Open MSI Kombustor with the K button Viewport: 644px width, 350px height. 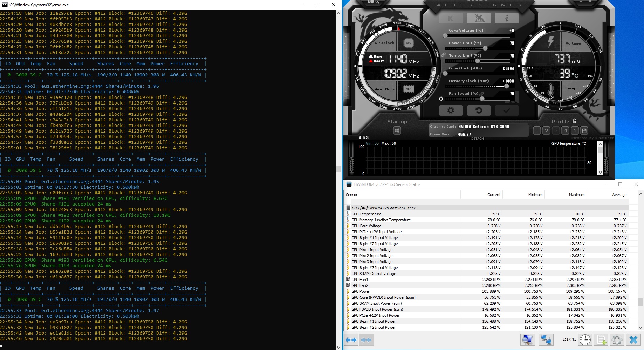point(451,18)
